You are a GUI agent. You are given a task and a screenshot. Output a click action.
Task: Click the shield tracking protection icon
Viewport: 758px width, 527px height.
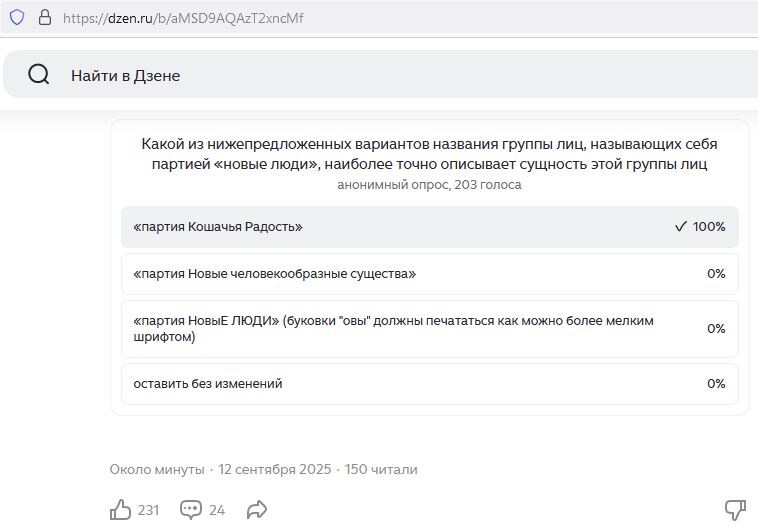click(x=17, y=18)
